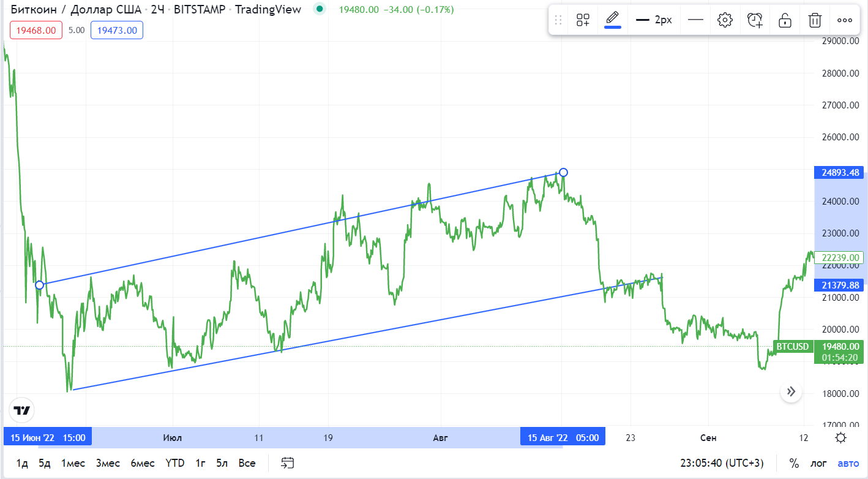Click the 22239.00 price axis label
This screenshot has width=868, height=479.
[x=838, y=258]
